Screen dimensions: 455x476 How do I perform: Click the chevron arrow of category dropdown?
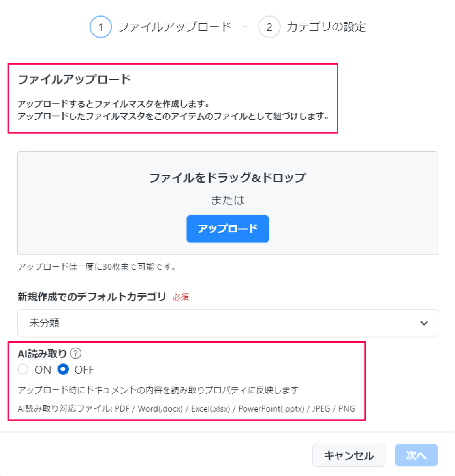click(424, 323)
